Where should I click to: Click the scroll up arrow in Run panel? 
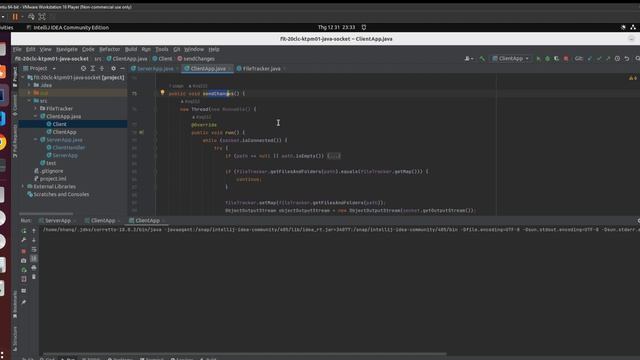(x=34, y=231)
